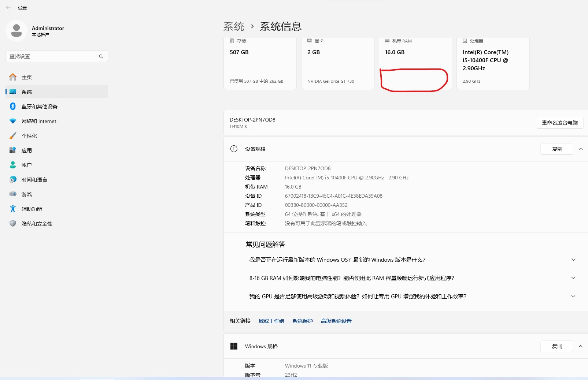588x380 pixels.
Task: Click 重命名这台电脑 button
Action: (x=559, y=123)
